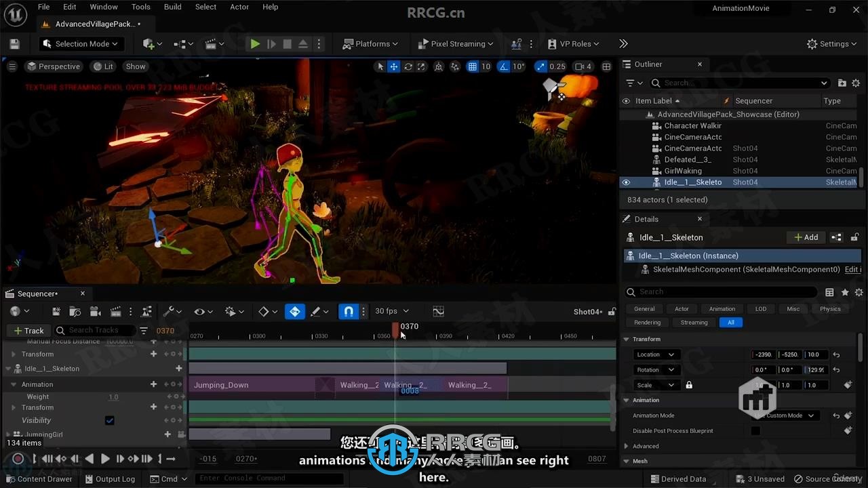This screenshot has height=488, width=868.
Task: Open the Actor menu
Action: (239, 7)
